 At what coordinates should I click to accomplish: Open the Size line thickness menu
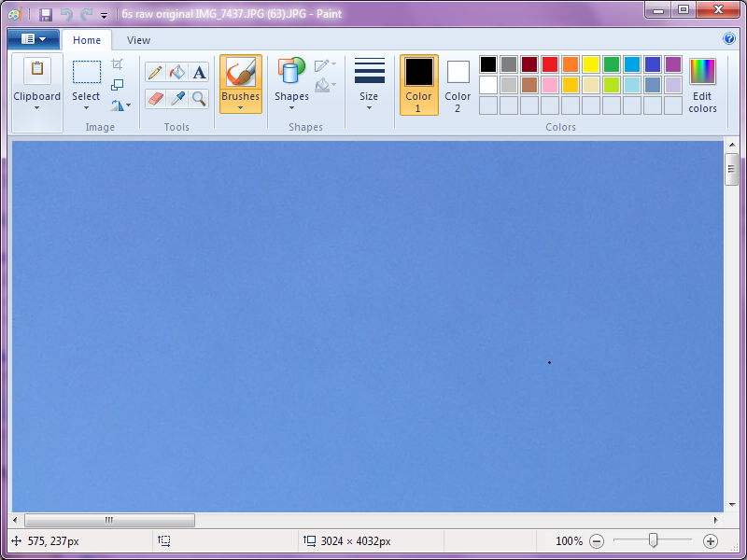(369, 84)
